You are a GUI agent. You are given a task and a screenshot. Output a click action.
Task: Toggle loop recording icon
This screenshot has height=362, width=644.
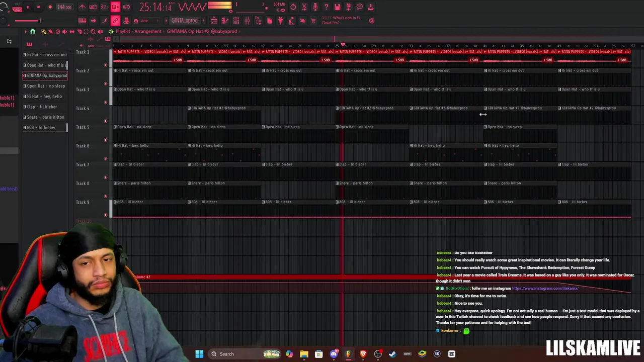tap(126, 7)
